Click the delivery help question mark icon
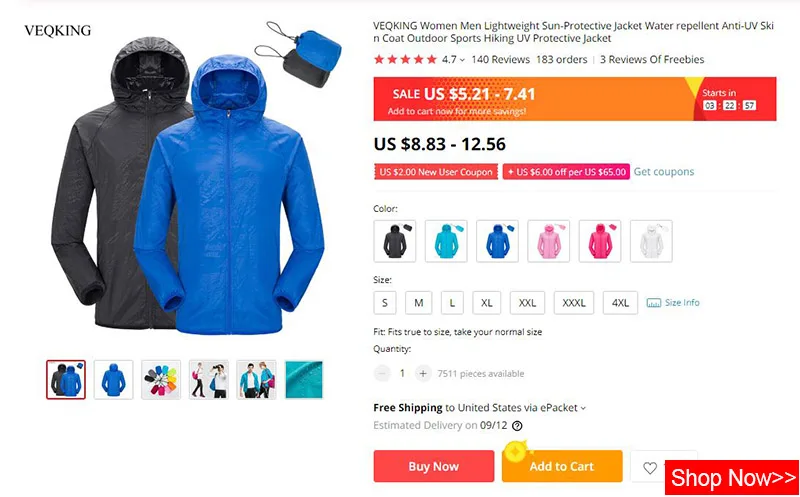Screen dimensions: 800x497 (x=517, y=426)
